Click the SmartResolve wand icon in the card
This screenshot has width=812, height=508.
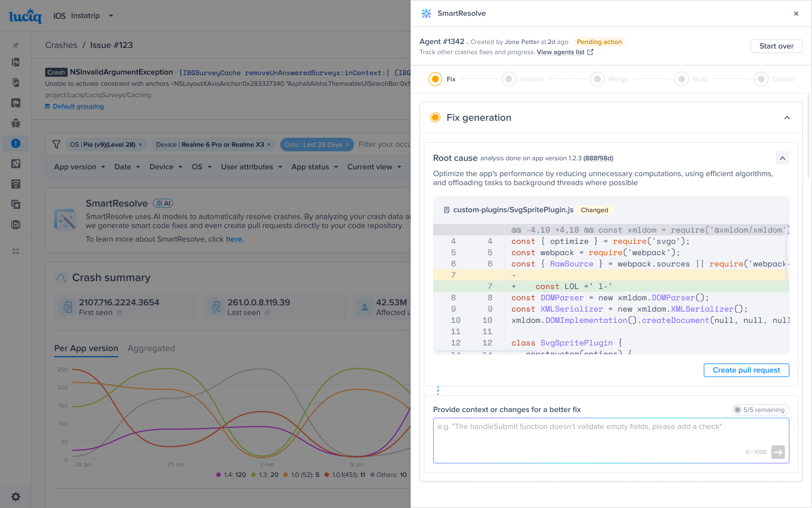point(65,220)
